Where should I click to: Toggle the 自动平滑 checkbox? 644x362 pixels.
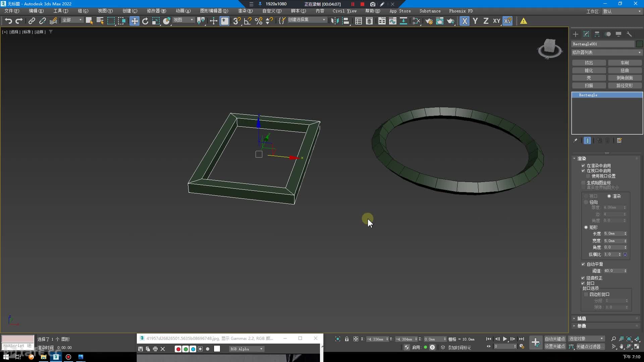point(583,264)
